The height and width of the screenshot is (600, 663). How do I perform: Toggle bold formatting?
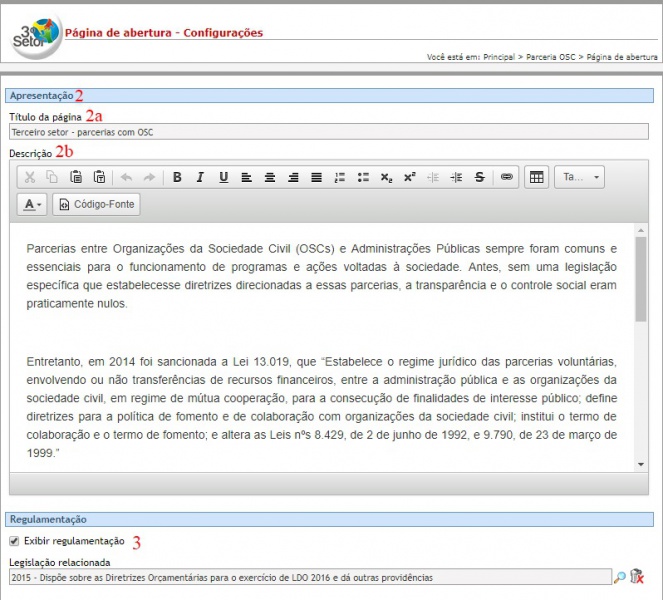click(177, 177)
